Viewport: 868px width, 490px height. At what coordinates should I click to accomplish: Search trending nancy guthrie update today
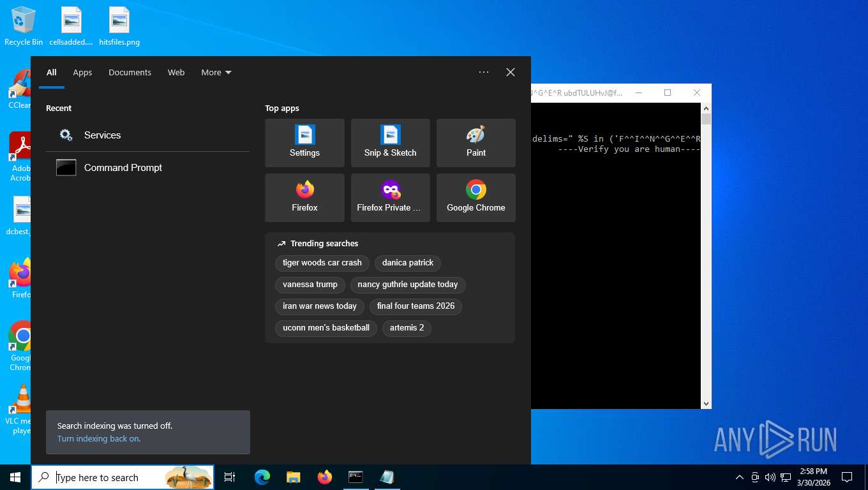(408, 285)
